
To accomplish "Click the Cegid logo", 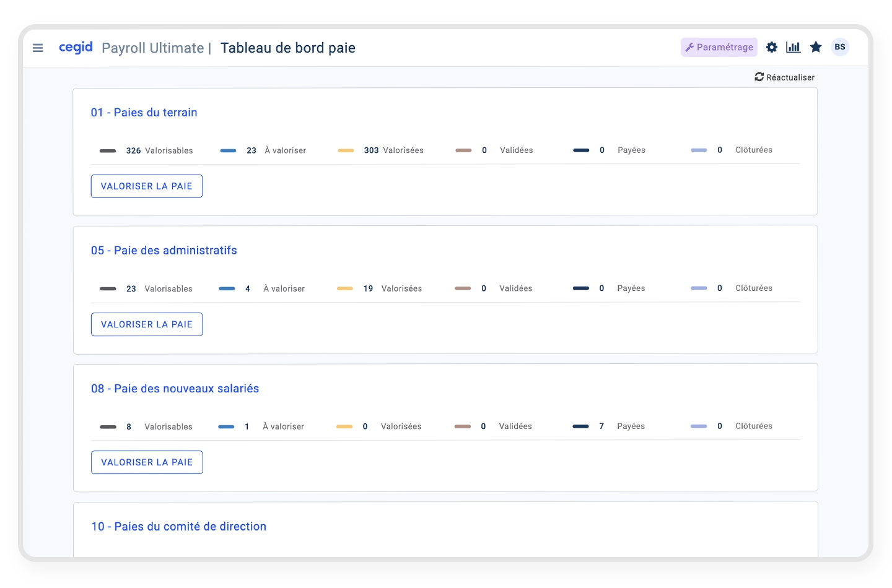I will tap(76, 47).
